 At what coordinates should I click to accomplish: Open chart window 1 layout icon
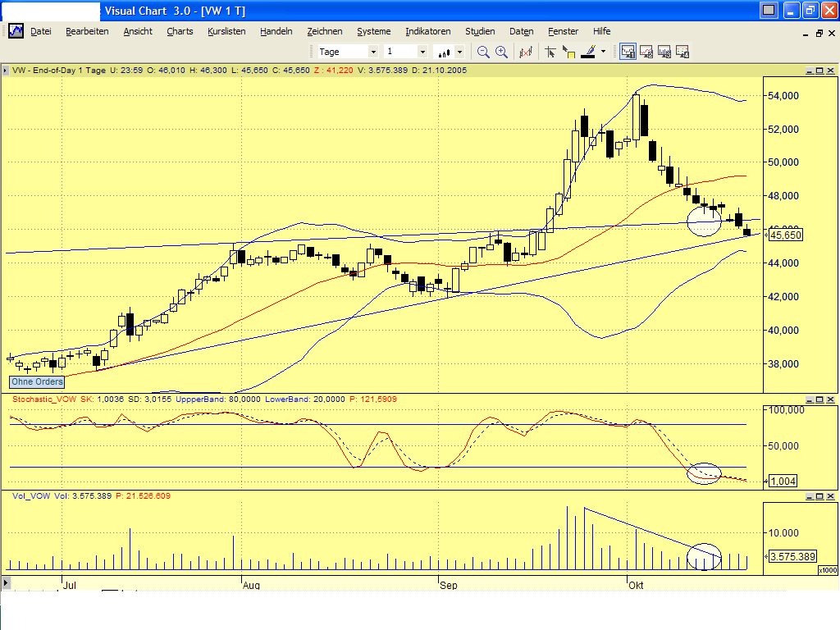628,51
